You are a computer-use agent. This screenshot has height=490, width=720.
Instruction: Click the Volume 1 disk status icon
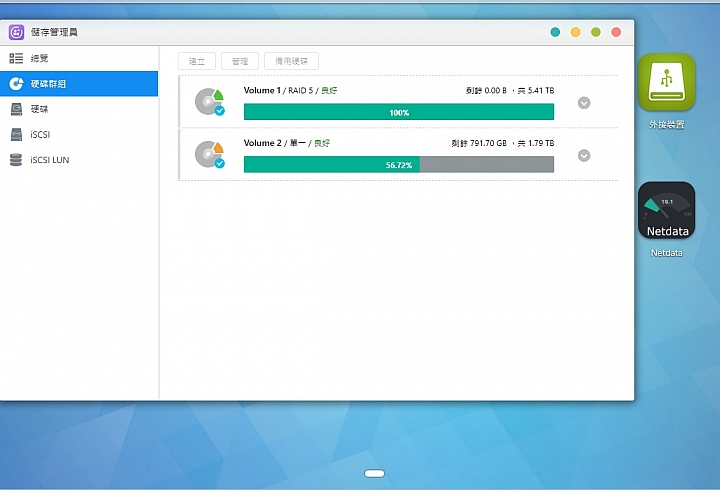210,101
